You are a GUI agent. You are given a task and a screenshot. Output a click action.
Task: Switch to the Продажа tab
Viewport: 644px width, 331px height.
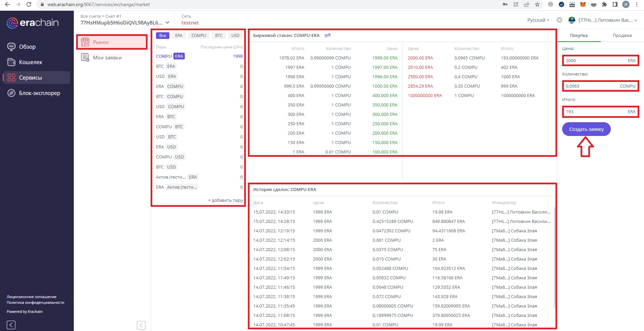pyautogui.click(x=622, y=36)
